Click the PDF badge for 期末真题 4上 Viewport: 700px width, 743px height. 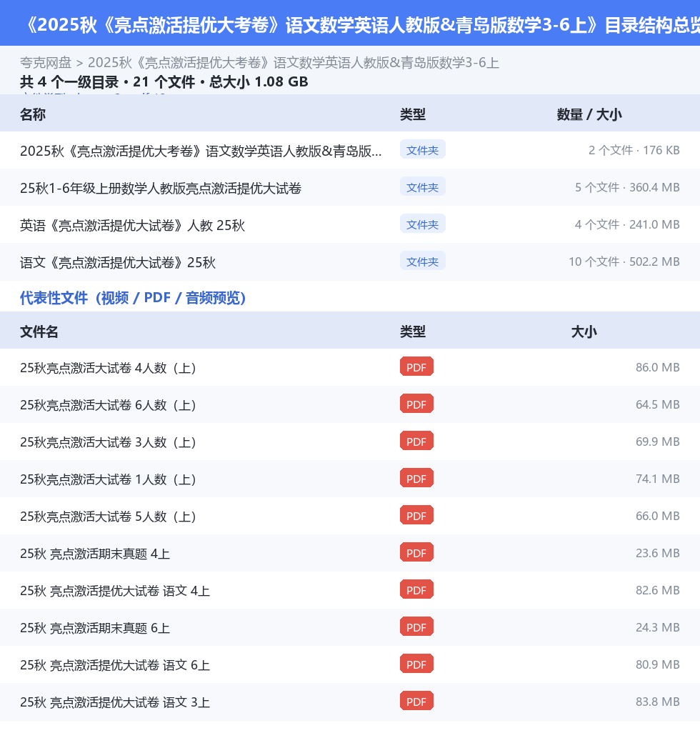(416, 552)
